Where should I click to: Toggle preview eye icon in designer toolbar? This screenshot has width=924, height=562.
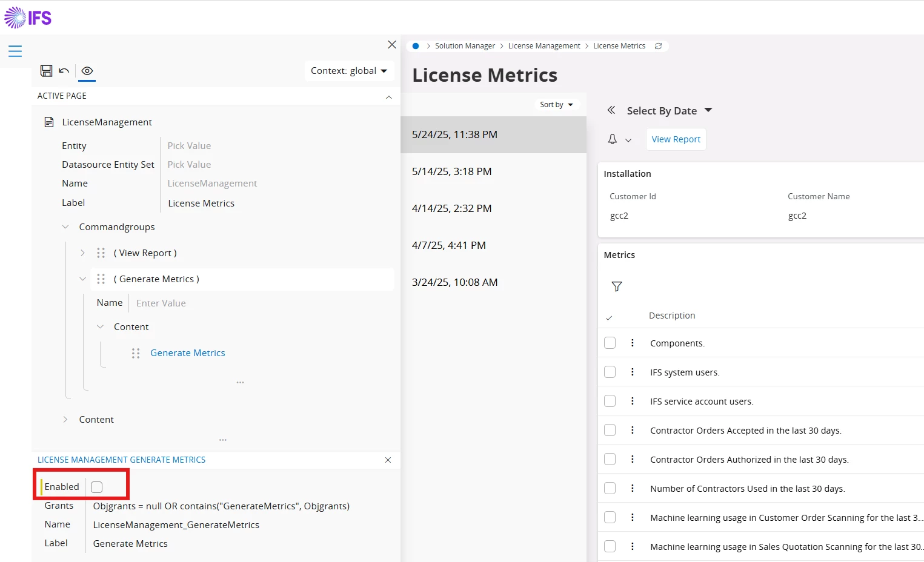(x=87, y=71)
